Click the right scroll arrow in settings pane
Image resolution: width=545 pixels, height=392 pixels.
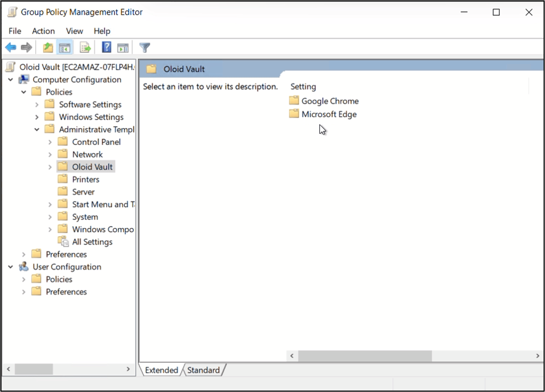[x=537, y=356]
